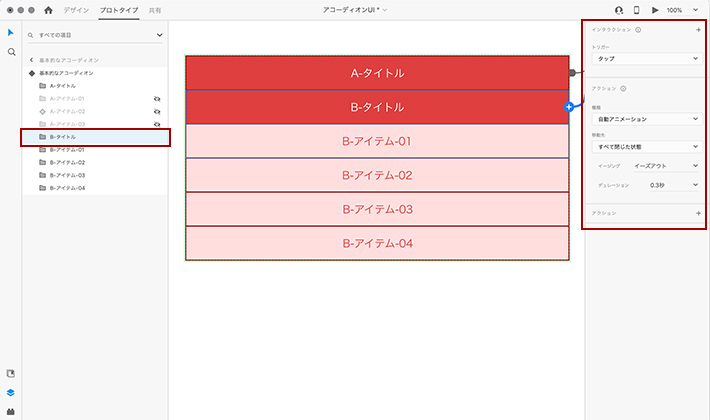The width and height of the screenshot is (710, 420).
Task: Select the B-アイテム-02 layer row
Action: point(95,162)
